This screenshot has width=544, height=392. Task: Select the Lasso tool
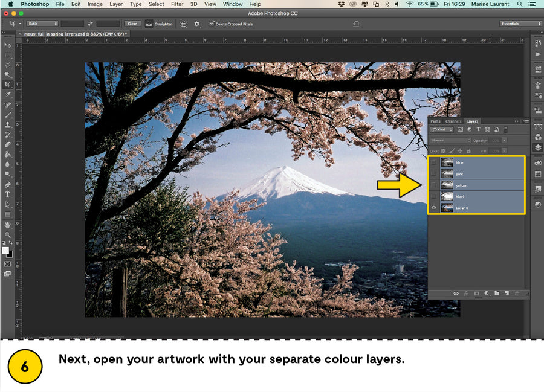(x=8, y=65)
